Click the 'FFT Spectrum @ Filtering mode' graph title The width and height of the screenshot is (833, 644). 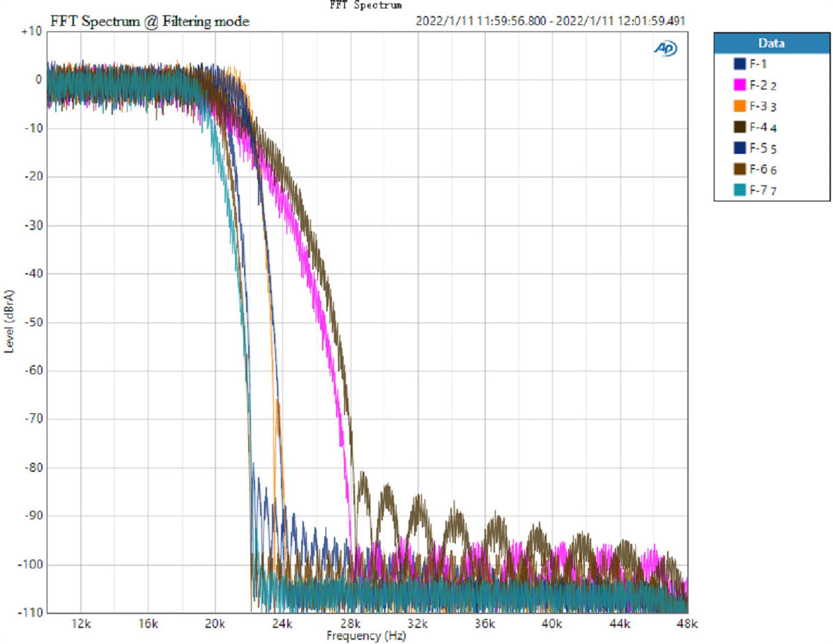[x=150, y=22]
